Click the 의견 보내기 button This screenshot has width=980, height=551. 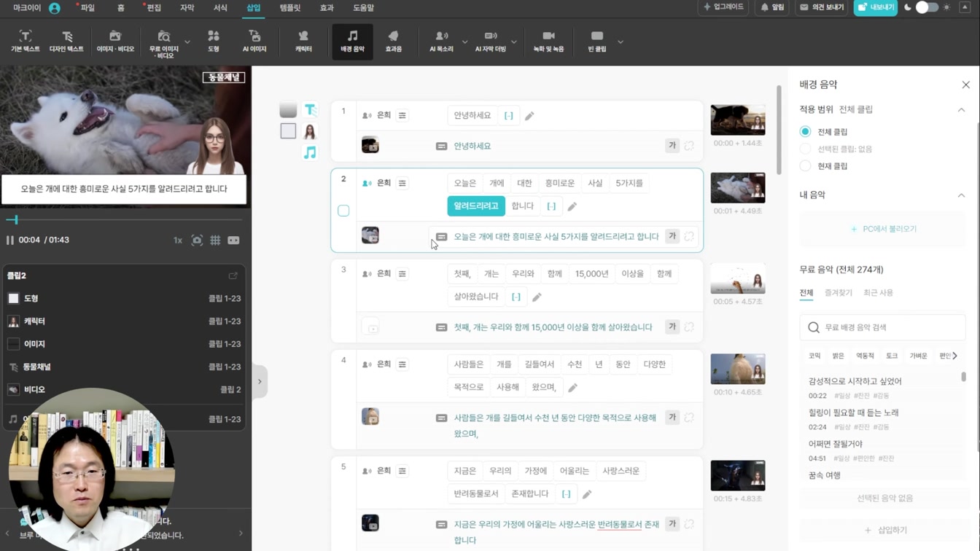pos(822,7)
